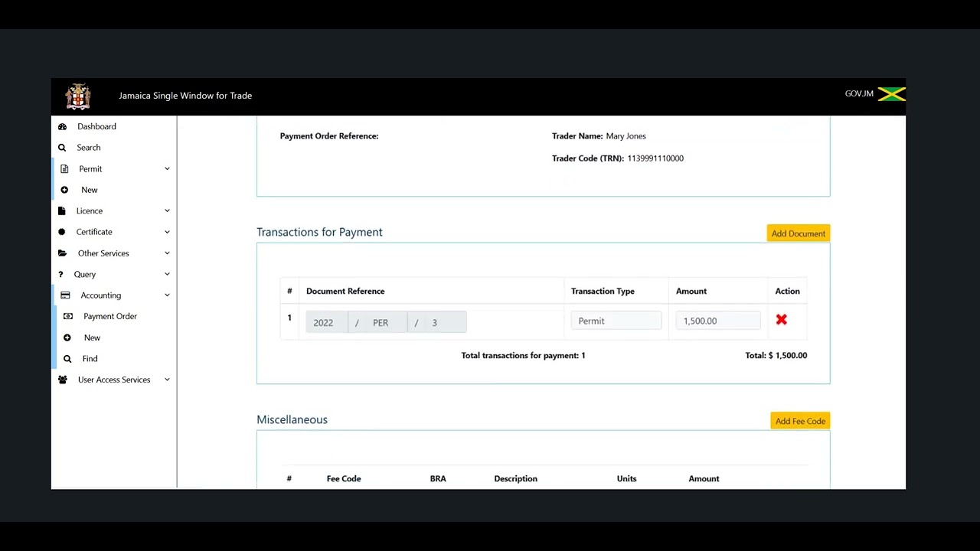Select Find under Accounting

90,358
